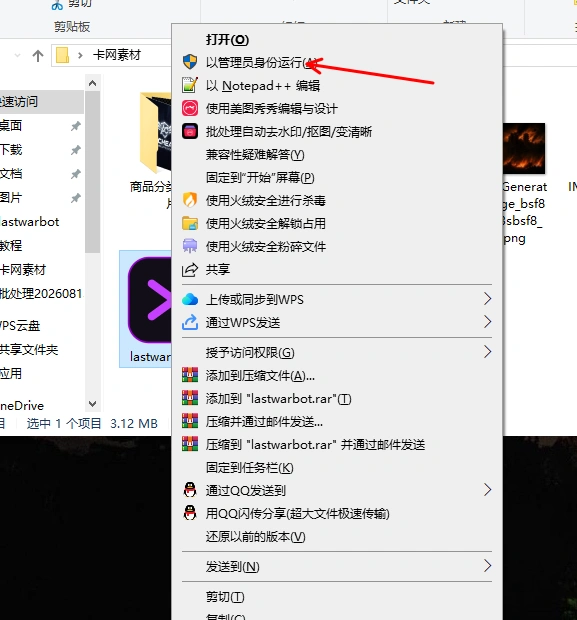The image size is (577, 620).
Task: Click the Explorer up-arrow navigation button
Action: coord(38,55)
